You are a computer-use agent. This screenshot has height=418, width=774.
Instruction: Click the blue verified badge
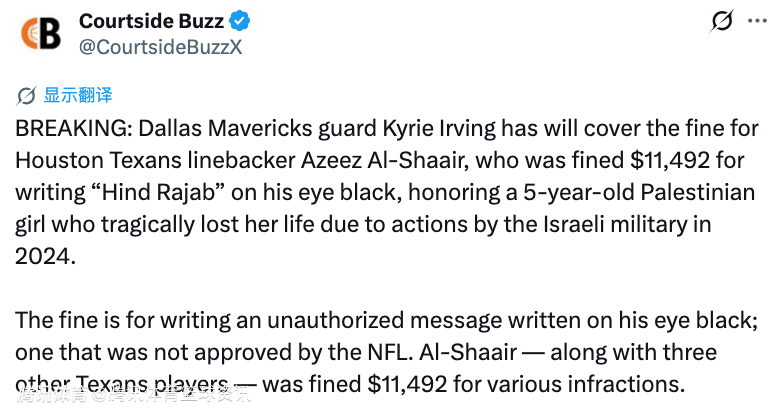click(x=239, y=21)
